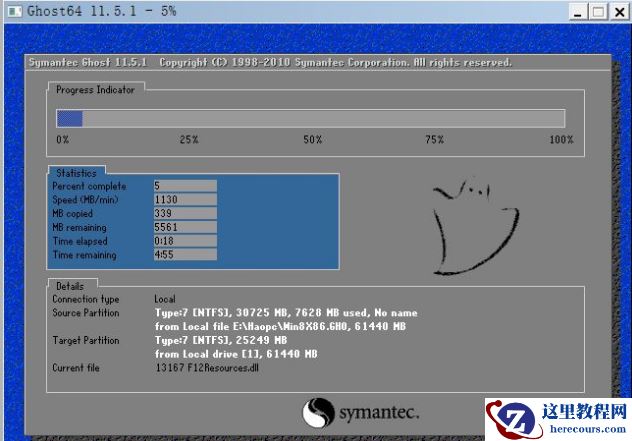Select the Details panel header

(70, 286)
